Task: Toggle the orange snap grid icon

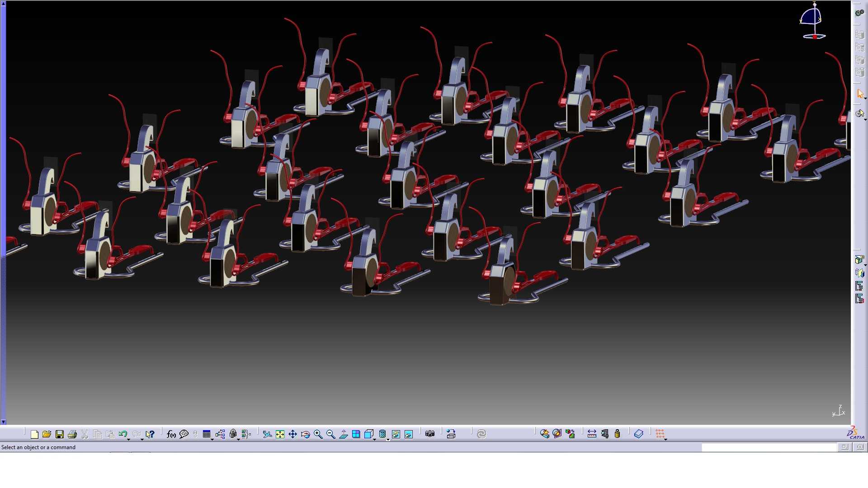Action: (x=660, y=434)
